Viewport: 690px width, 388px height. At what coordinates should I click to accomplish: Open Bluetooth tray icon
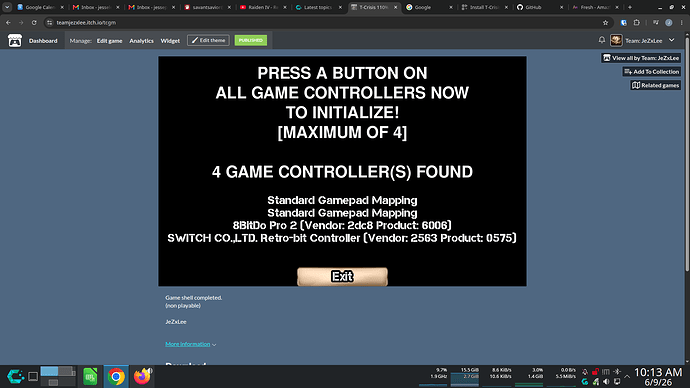pos(617,372)
